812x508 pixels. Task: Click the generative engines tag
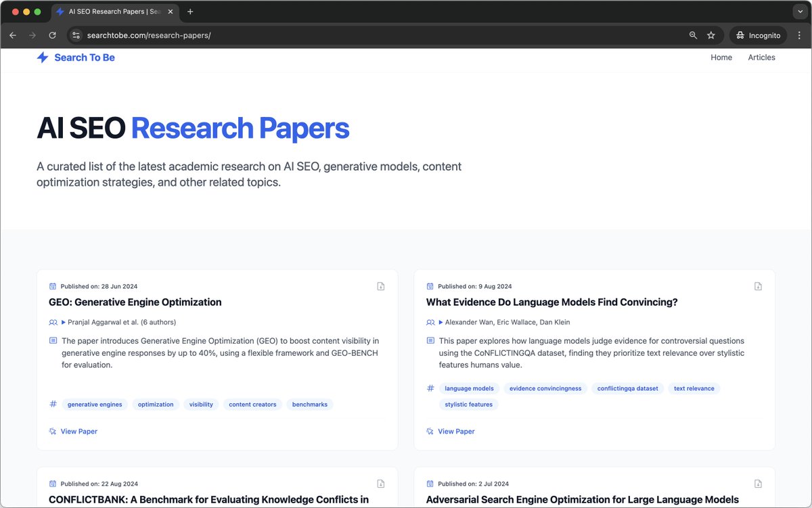95,405
